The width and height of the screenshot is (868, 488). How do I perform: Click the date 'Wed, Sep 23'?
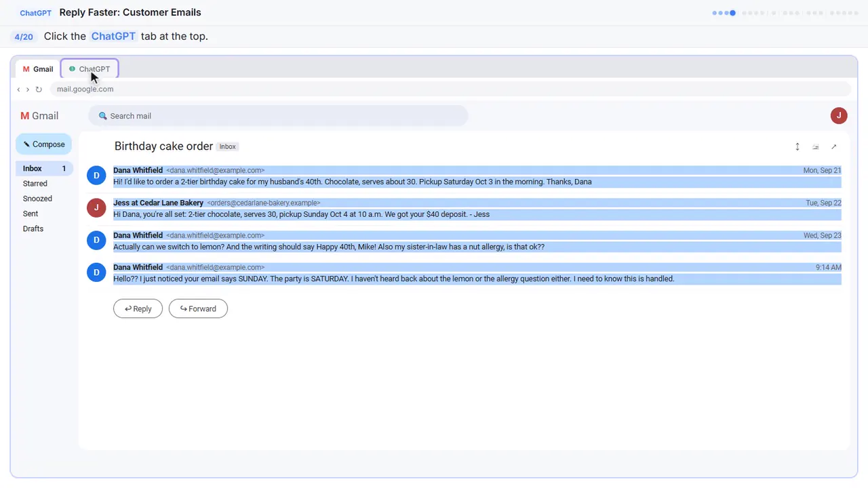click(x=822, y=236)
